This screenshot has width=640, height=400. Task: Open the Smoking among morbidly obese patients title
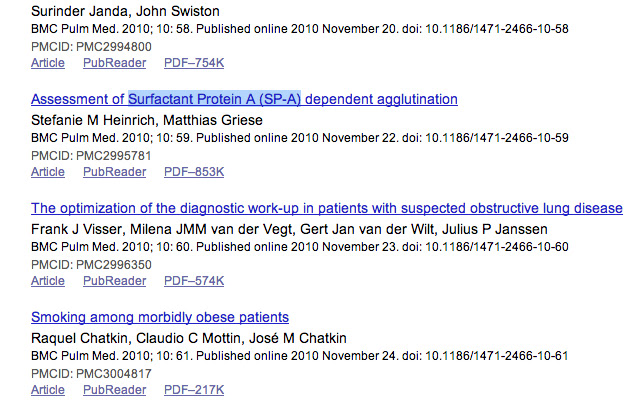pyautogui.click(x=160, y=317)
